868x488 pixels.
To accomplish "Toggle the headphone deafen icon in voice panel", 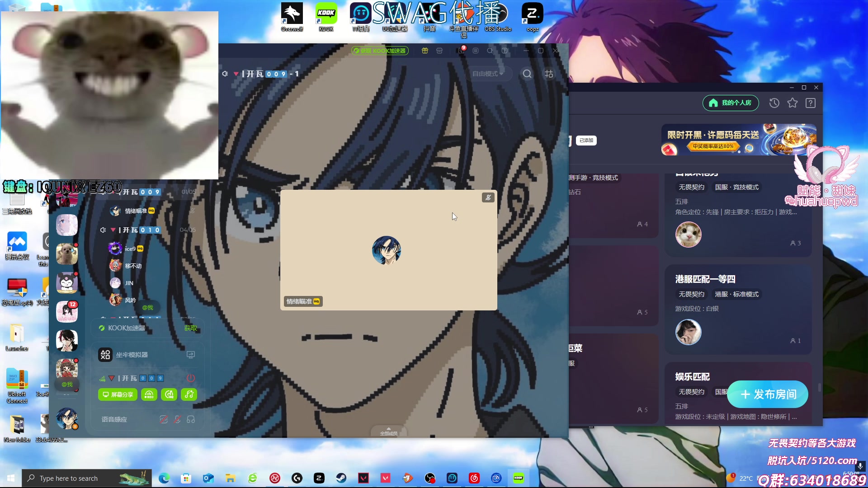I will pyautogui.click(x=191, y=419).
